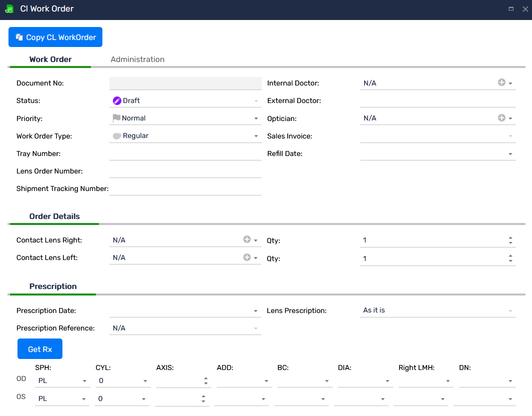Decrease the OD AXIS value
The height and width of the screenshot is (416, 532).
206,383
